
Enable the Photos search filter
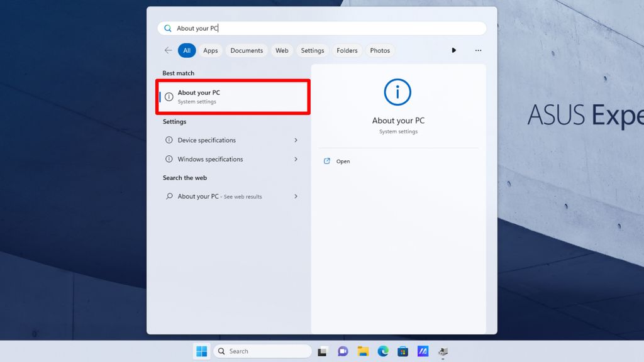(x=380, y=50)
